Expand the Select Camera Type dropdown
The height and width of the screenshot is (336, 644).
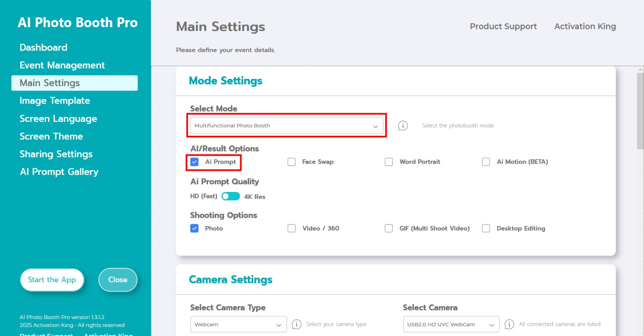(238, 324)
